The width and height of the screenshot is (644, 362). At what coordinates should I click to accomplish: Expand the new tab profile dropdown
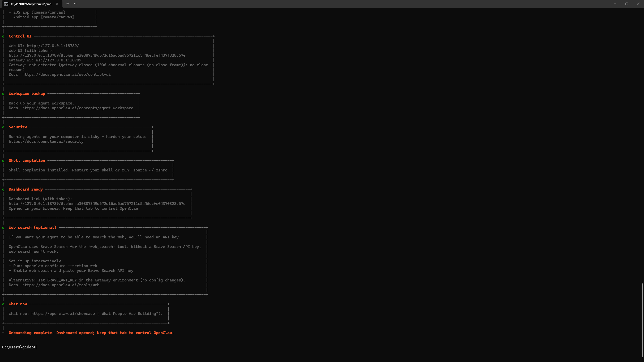(75, 4)
